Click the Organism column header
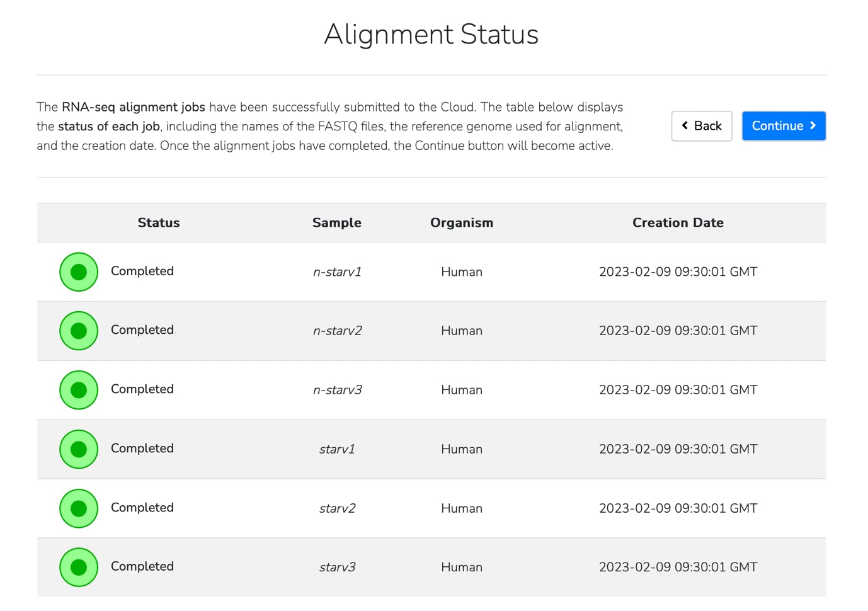Image resolution: width=868 pixels, height=611 pixels. click(x=462, y=223)
